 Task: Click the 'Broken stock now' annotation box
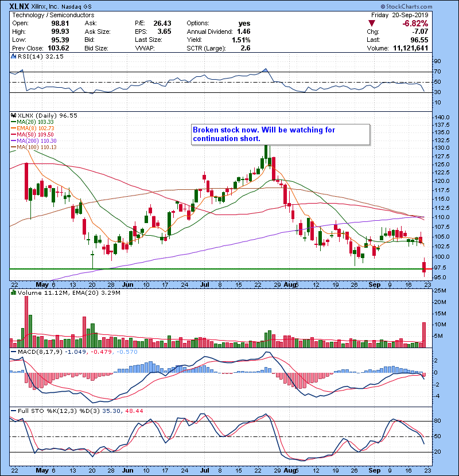click(281, 134)
